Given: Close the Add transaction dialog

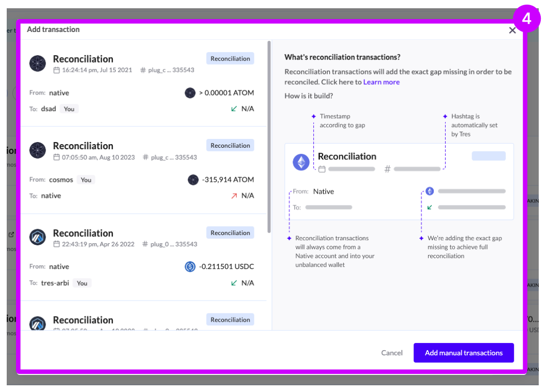Looking at the screenshot, I should (512, 30).
